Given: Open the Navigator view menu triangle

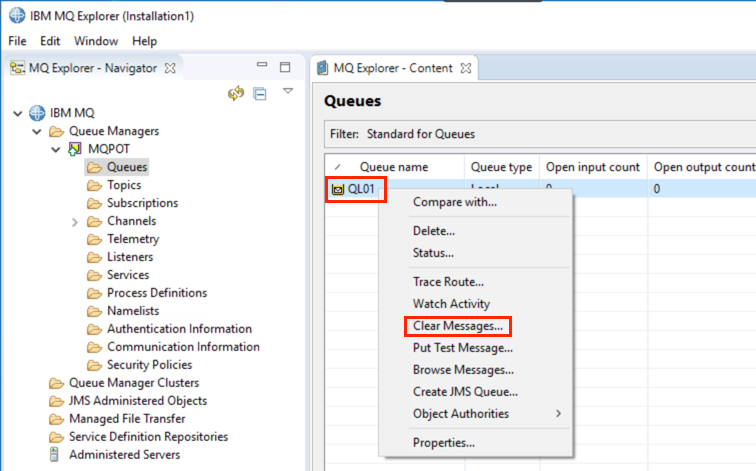Looking at the screenshot, I should (288, 91).
